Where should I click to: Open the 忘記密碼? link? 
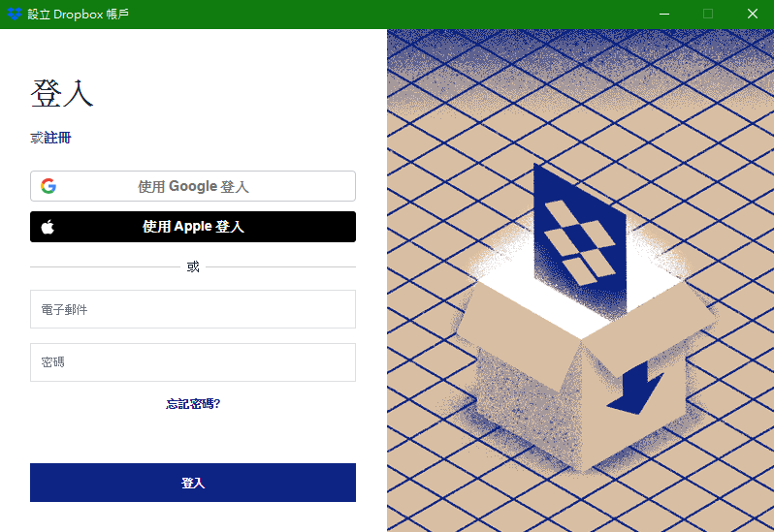pos(193,404)
